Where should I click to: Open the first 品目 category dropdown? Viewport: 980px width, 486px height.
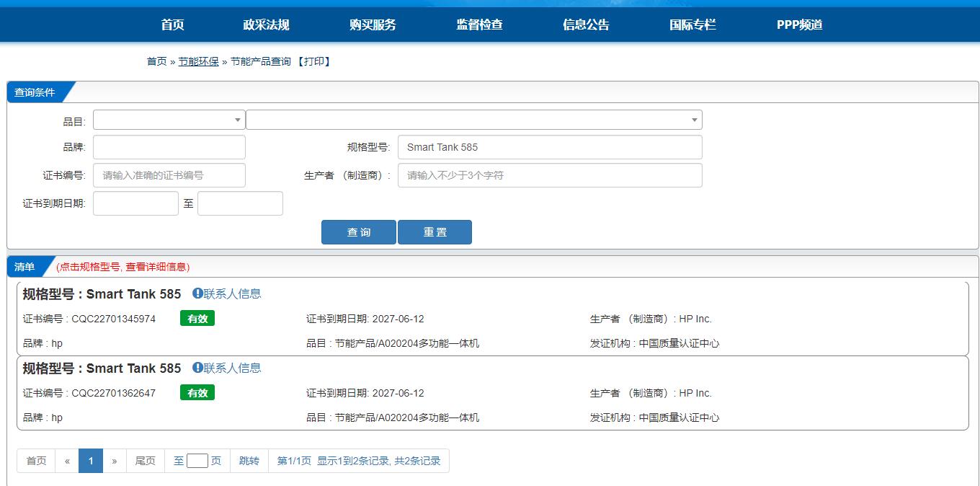[169, 120]
